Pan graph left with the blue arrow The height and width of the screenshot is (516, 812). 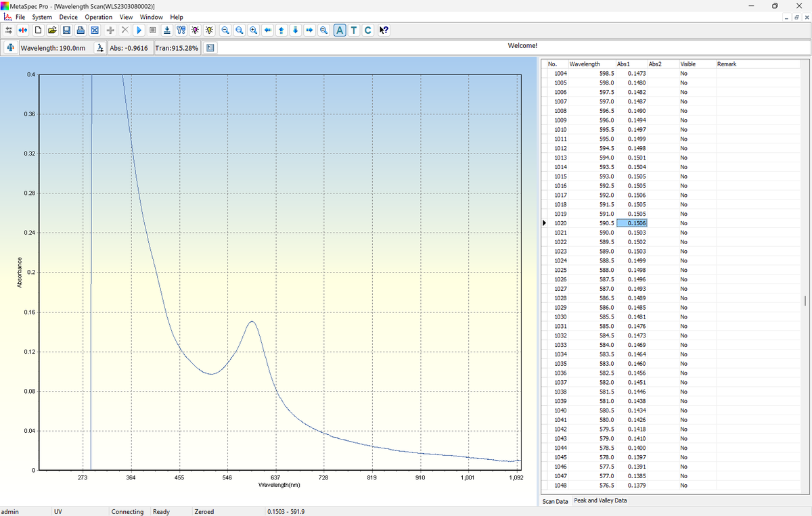pyautogui.click(x=268, y=30)
